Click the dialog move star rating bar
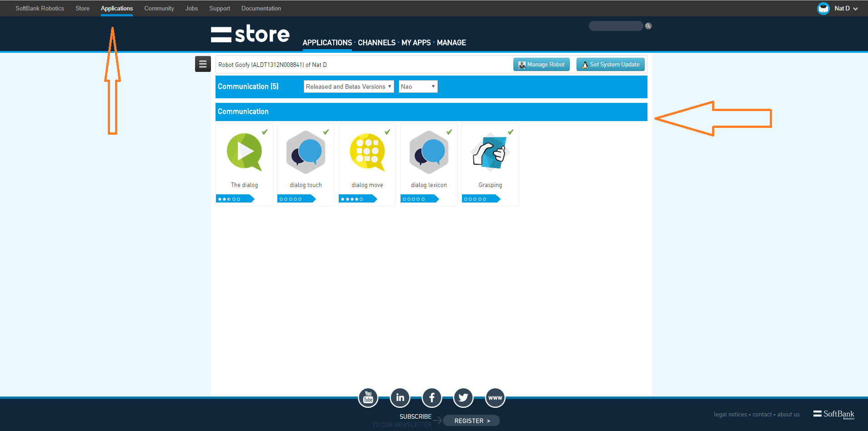This screenshot has width=868, height=431. click(358, 199)
